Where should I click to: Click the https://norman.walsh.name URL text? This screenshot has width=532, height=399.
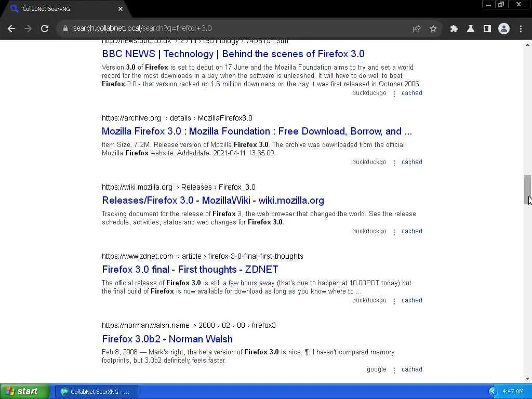pyautogui.click(x=145, y=325)
